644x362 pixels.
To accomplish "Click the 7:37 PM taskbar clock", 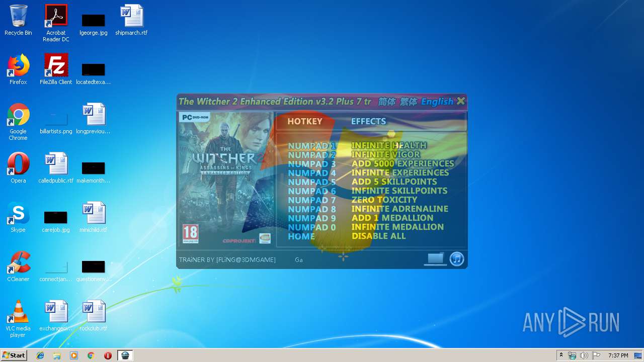I will tap(618, 355).
